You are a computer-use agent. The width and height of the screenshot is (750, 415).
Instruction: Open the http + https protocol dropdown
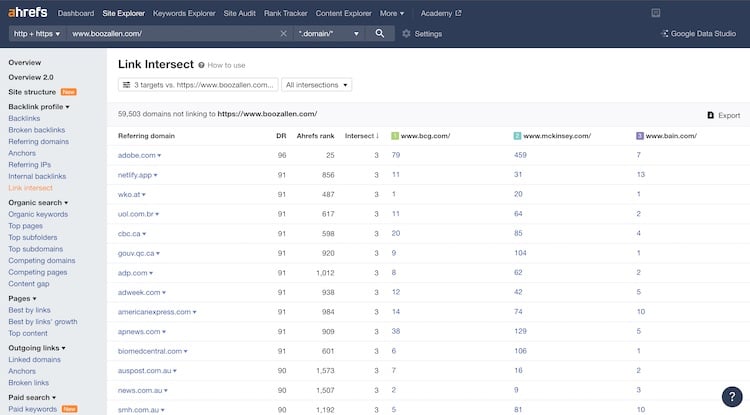(37, 33)
